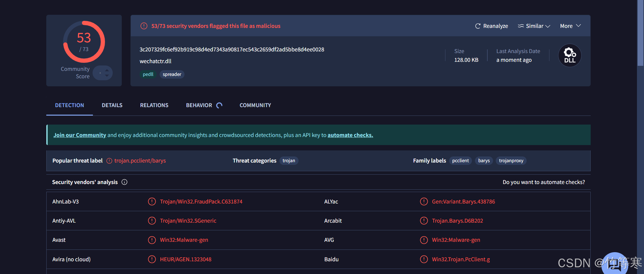
Task: Click the trojan.pcclient/barys threat label
Action: (140, 161)
